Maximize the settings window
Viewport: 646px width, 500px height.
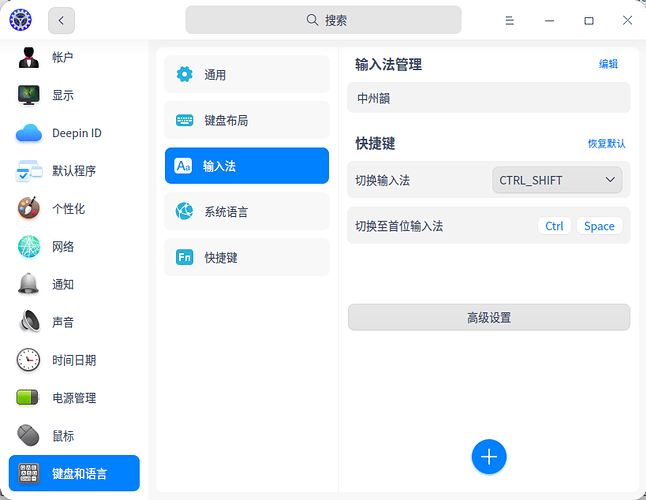tap(589, 20)
